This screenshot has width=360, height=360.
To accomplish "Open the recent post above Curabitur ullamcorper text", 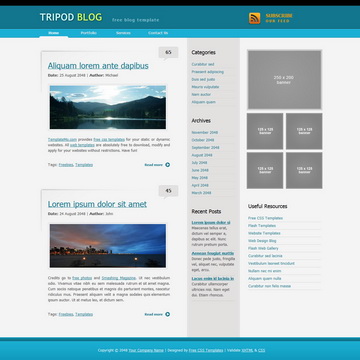I will (x=213, y=279).
